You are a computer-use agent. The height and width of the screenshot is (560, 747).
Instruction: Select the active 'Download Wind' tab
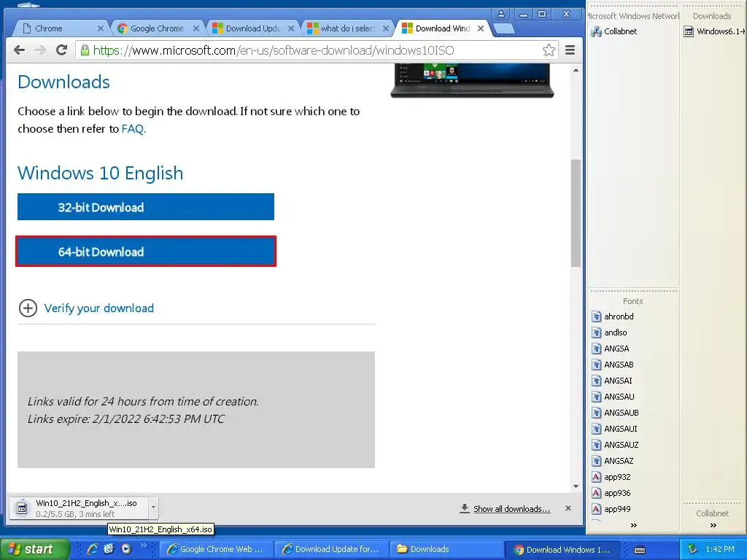(x=443, y=28)
